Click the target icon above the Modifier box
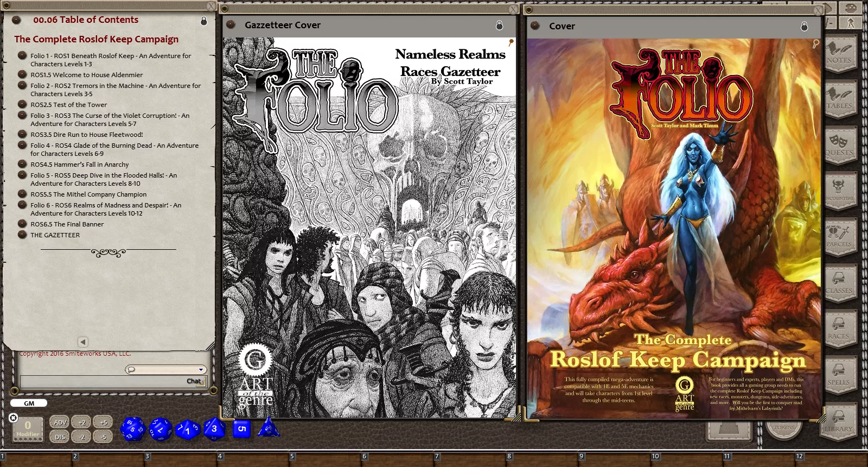 14,418
